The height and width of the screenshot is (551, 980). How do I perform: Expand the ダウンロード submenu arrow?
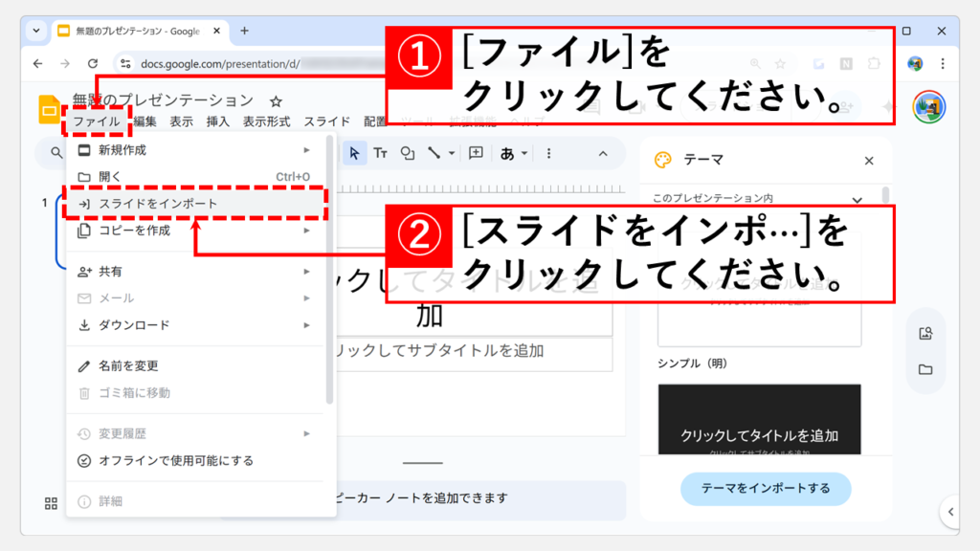click(x=307, y=325)
